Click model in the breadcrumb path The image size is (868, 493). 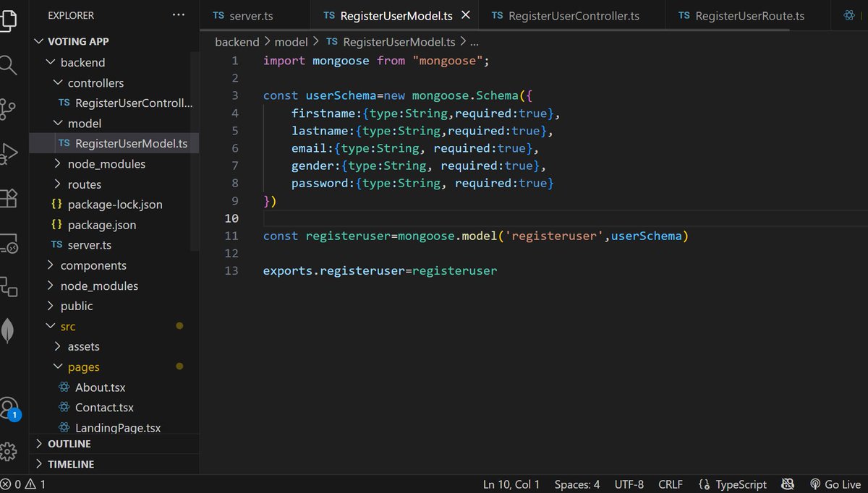coord(292,42)
